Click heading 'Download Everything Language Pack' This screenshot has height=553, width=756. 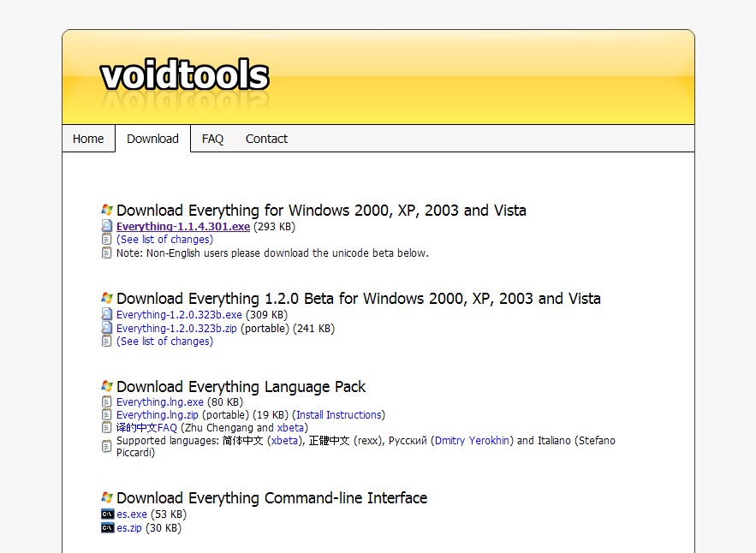click(x=241, y=387)
